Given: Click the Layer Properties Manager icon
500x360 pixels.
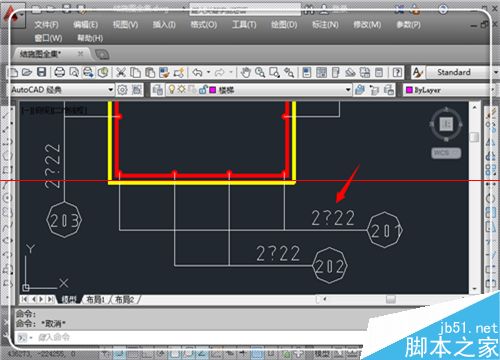Looking at the screenshot, I should pyautogui.click(x=158, y=90).
